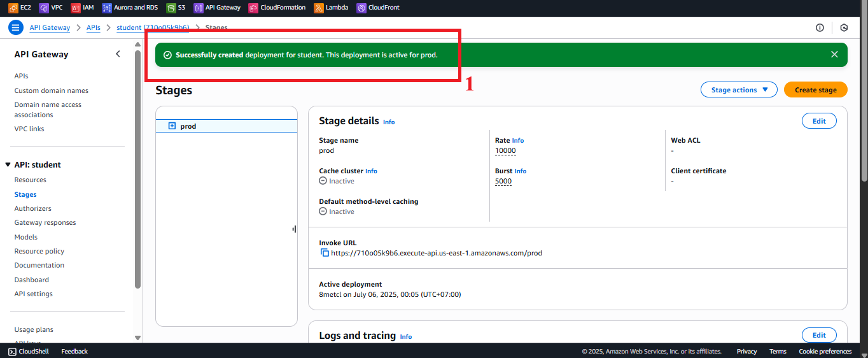Screen dimensions: 868x358
Task: Open Cookie preferences in footer
Action: point(825,351)
